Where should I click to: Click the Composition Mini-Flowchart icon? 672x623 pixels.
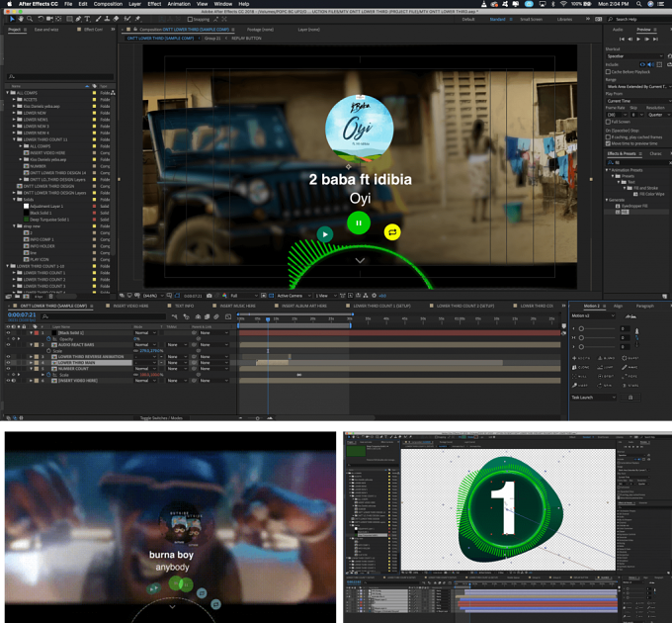point(175,316)
